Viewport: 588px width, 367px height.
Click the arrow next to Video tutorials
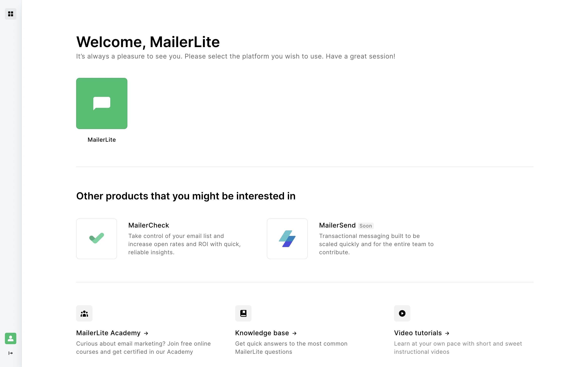coord(447,334)
